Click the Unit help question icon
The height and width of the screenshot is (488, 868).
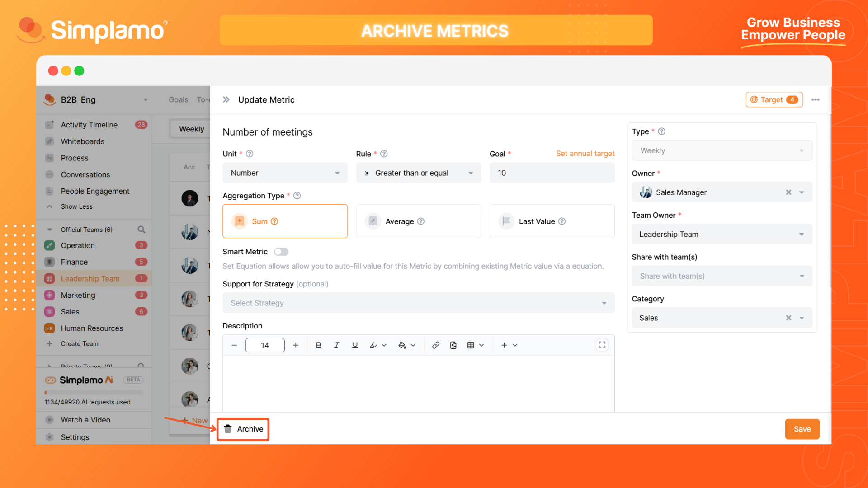pos(250,154)
